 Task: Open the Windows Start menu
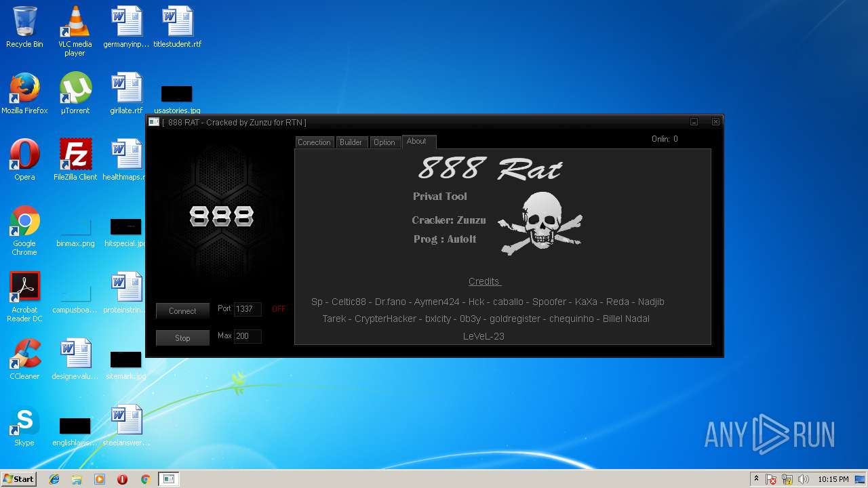coord(18,479)
